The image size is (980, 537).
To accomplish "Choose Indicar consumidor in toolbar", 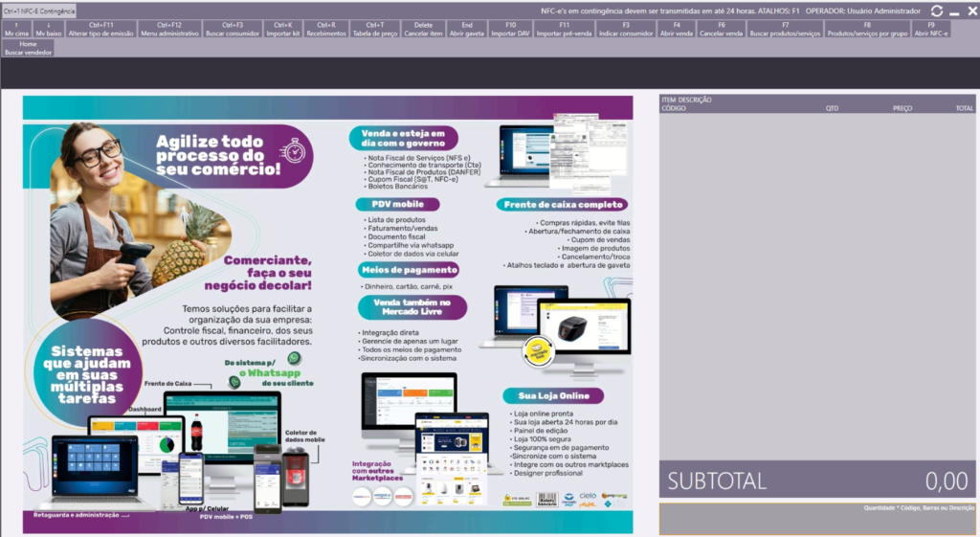I will tap(626, 29).
